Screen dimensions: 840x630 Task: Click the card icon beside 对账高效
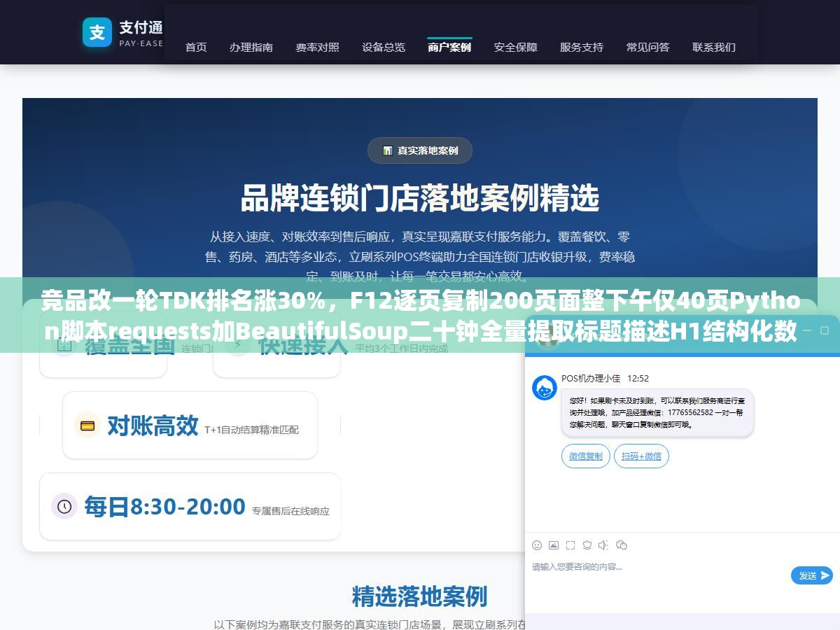pyautogui.click(x=87, y=425)
